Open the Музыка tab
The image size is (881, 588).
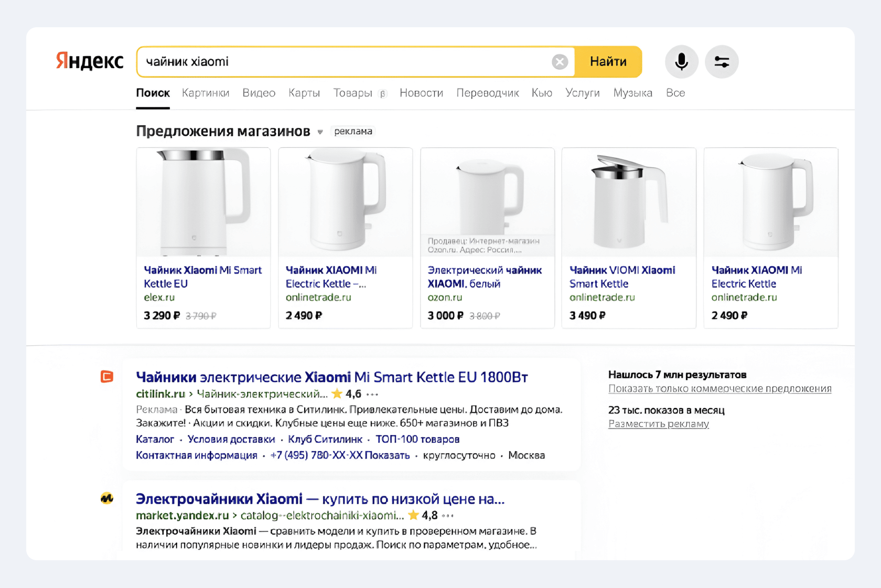click(633, 93)
